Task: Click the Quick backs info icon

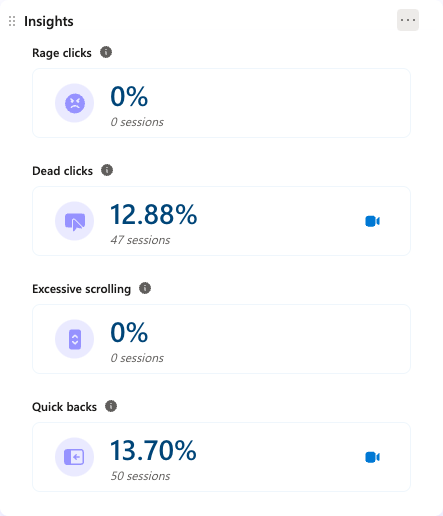Action: click(111, 406)
